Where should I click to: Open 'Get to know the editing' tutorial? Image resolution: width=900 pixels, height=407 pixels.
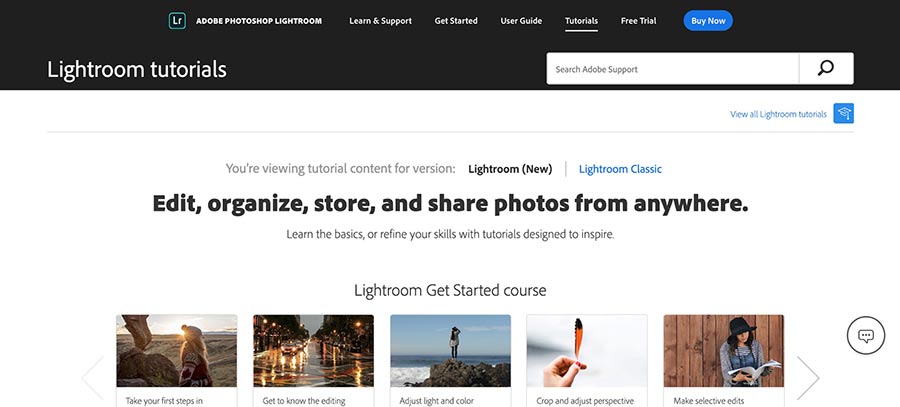(x=304, y=401)
